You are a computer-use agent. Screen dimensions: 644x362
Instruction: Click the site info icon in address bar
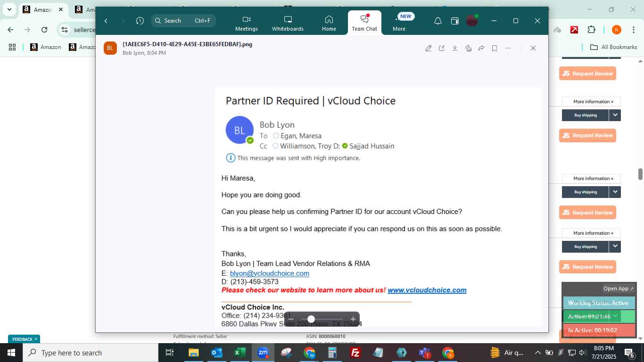coord(65,30)
